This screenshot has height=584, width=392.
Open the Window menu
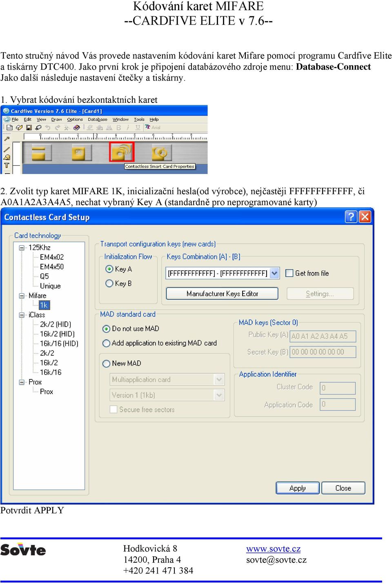pyautogui.click(x=120, y=120)
